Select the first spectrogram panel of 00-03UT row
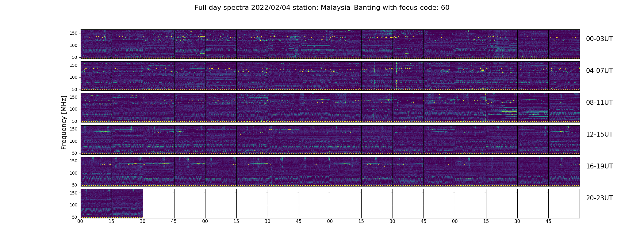The image size is (644, 245). tap(96, 44)
